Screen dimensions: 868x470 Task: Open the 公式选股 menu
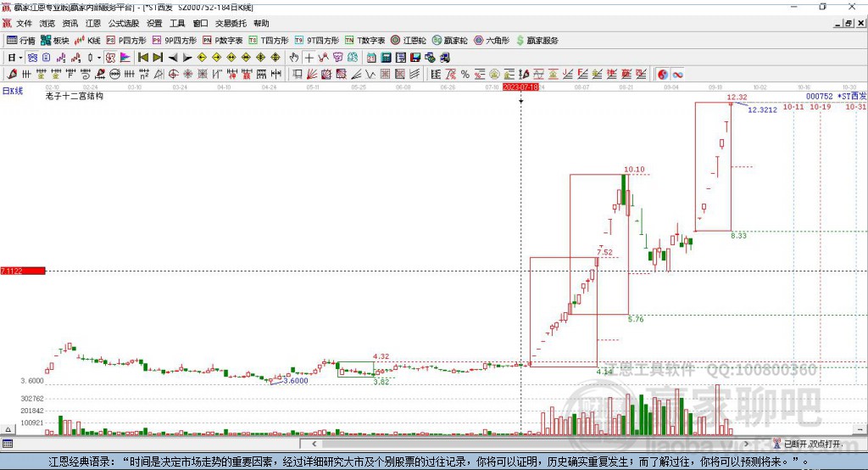pos(124,23)
